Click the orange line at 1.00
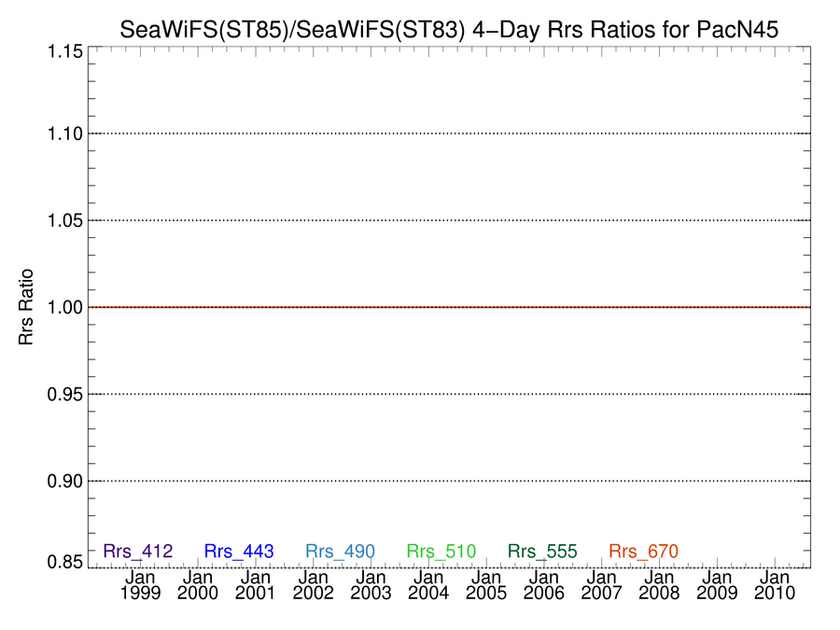Screen dimensions: 840x630 pyautogui.click(x=450, y=307)
